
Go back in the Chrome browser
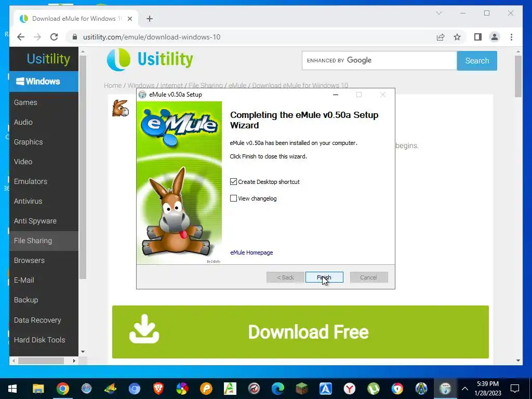pos(21,37)
